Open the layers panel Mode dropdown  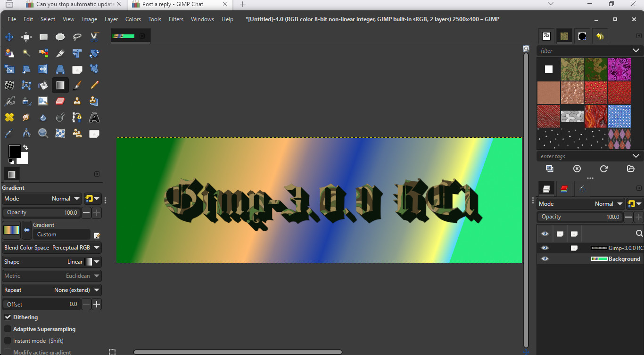coord(580,204)
